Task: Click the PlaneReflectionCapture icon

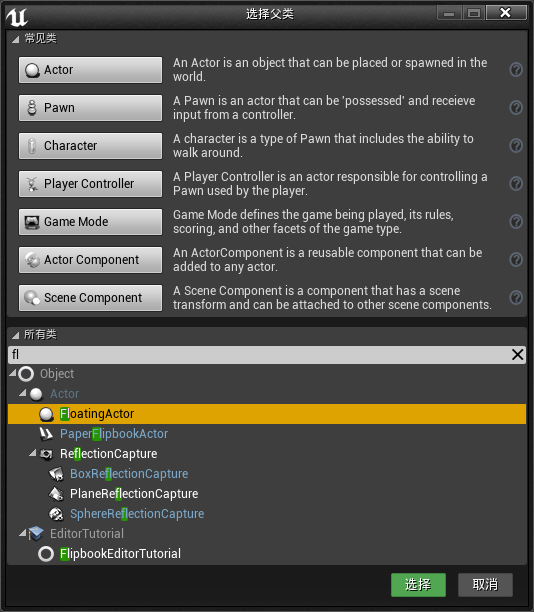Action: pos(56,494)
